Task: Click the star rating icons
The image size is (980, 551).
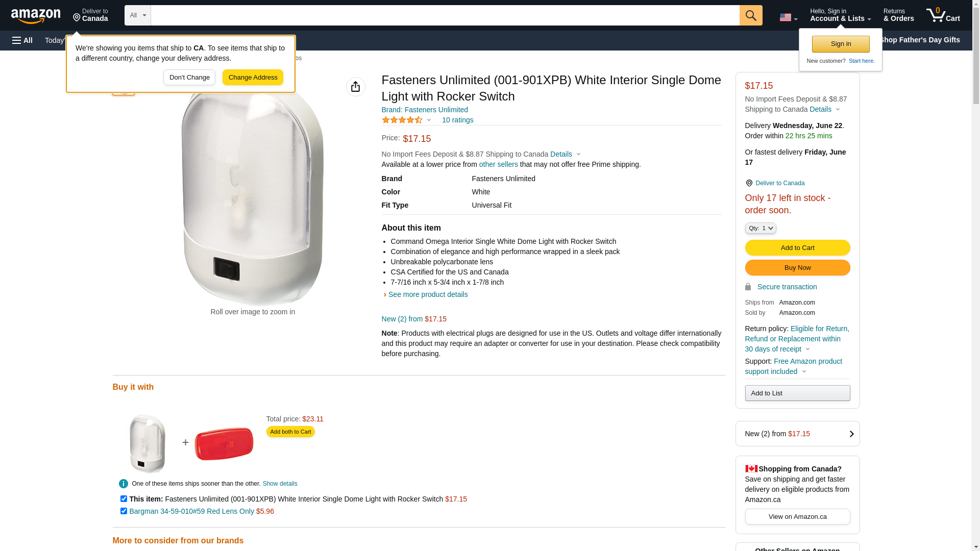Action: point(402,120)
